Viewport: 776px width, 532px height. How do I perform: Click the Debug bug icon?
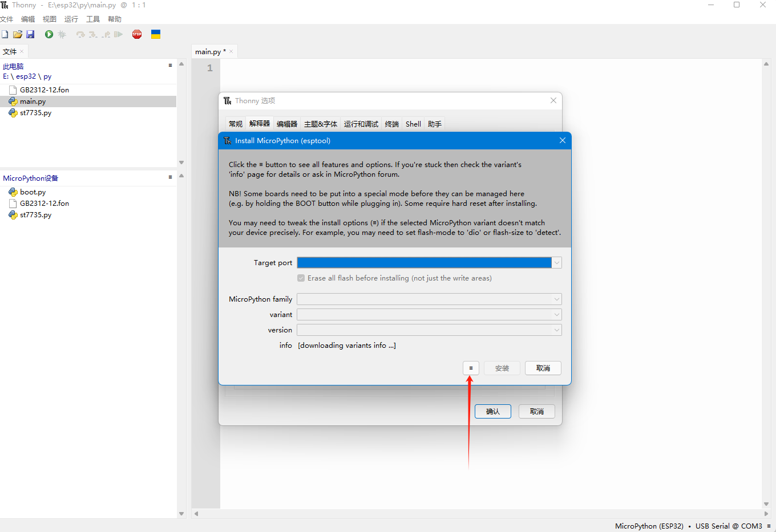(x=62, y=34)
